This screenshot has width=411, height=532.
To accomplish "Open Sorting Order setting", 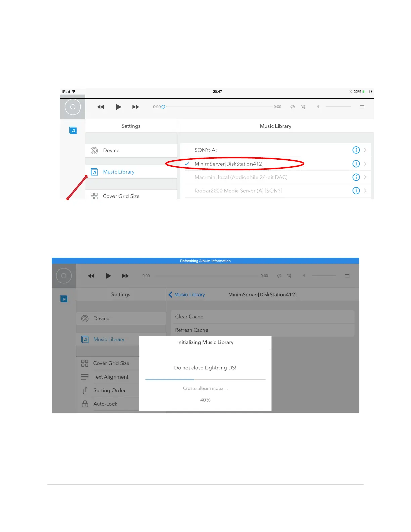I will pos(108,390).
